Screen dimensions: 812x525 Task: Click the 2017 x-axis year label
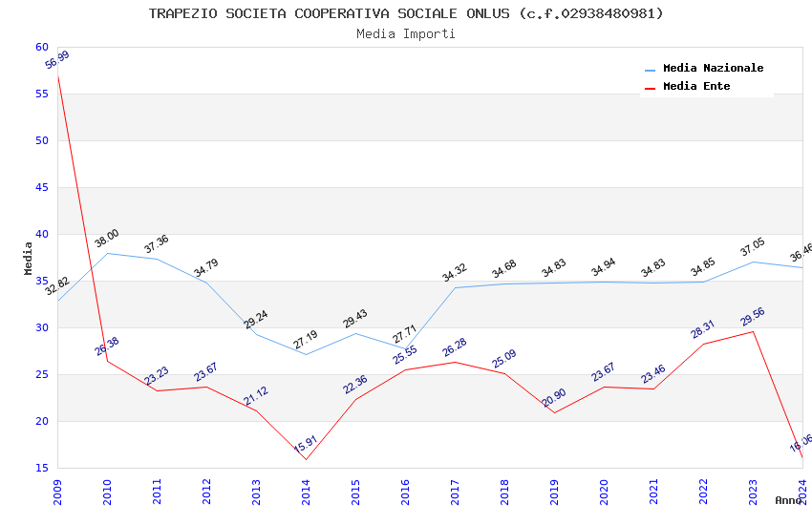(x=455, y=492)
